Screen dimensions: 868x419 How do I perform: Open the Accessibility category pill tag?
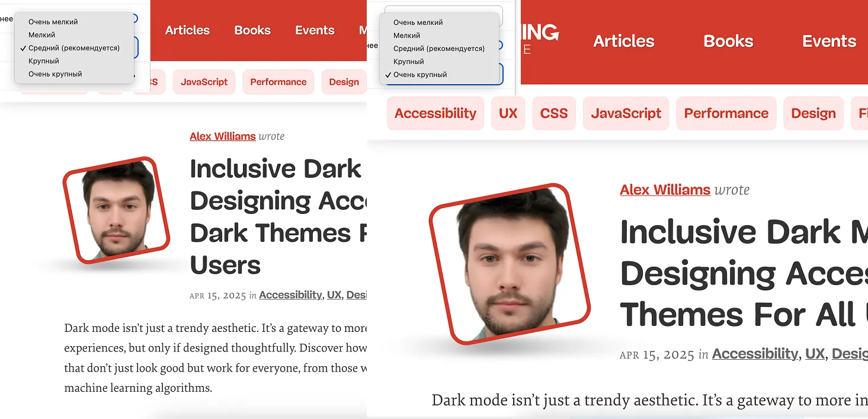(435, 113)
